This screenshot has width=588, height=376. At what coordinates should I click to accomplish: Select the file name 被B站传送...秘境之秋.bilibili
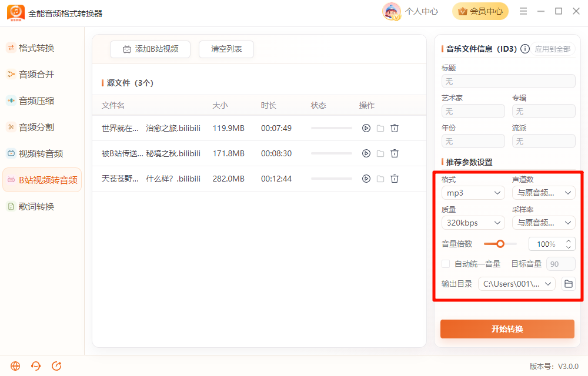[151, 153]
